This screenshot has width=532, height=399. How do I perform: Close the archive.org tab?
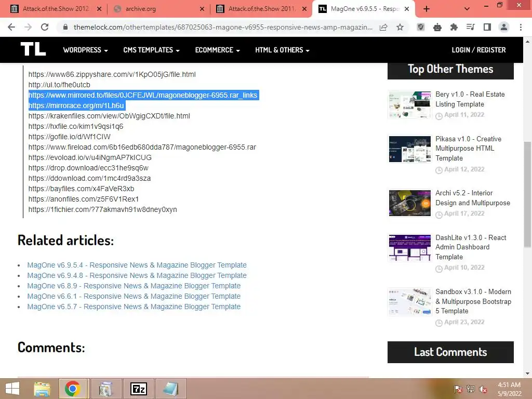tap(202, 9)
